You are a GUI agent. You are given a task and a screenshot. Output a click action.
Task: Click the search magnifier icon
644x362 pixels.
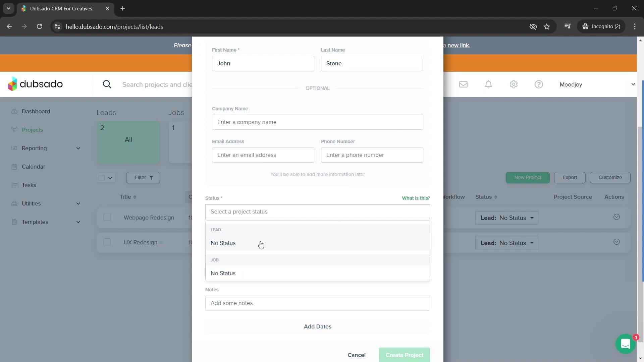point(107,84)
